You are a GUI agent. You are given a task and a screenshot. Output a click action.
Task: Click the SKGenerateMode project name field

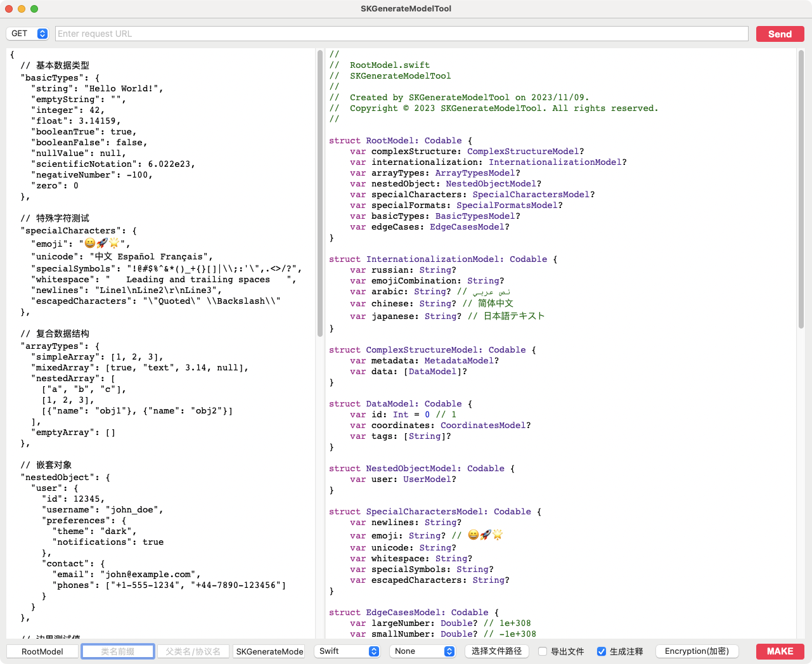pos(269,651)
